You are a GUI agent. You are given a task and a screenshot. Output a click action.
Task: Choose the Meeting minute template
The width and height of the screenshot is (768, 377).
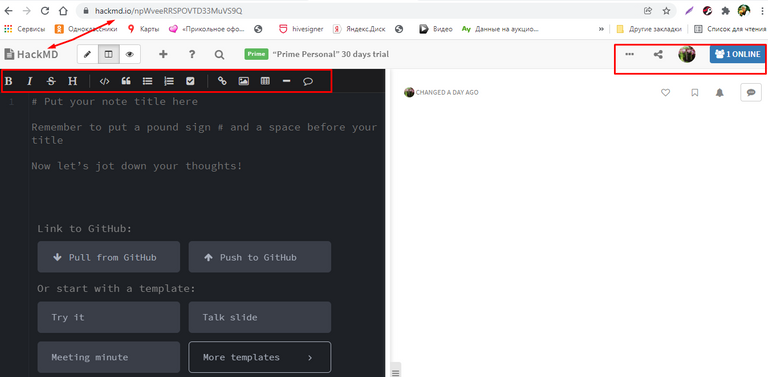109,357
